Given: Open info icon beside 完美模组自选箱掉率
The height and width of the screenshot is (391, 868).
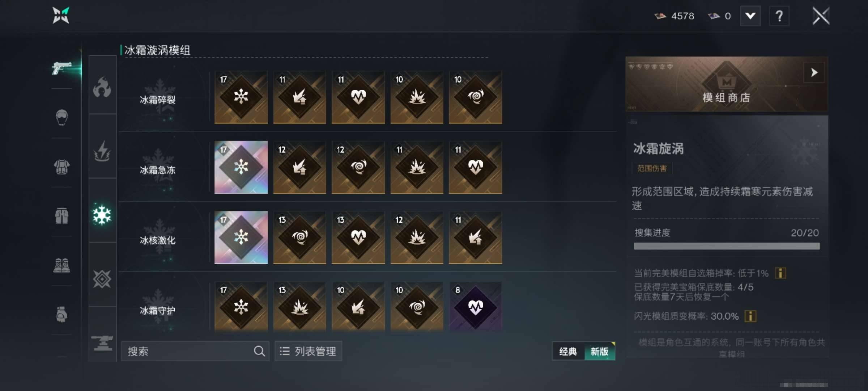Looking at the screenshot, I should click(x=780, y=273).
